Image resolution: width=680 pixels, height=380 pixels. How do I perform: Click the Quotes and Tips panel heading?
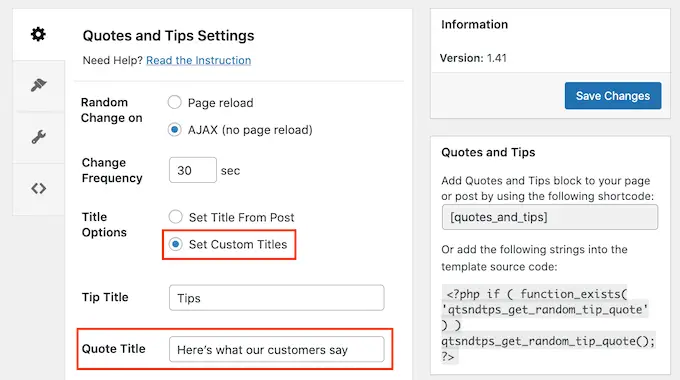[488, 152]
